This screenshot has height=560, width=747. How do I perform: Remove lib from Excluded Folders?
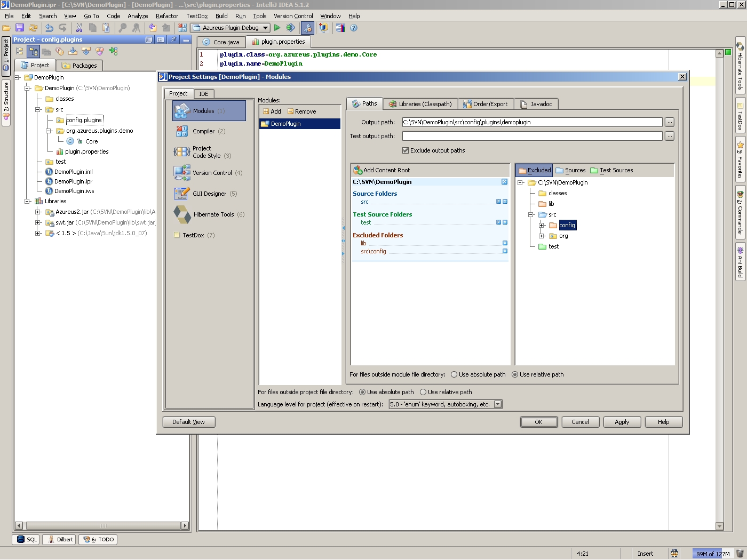(x=505, y=243)
